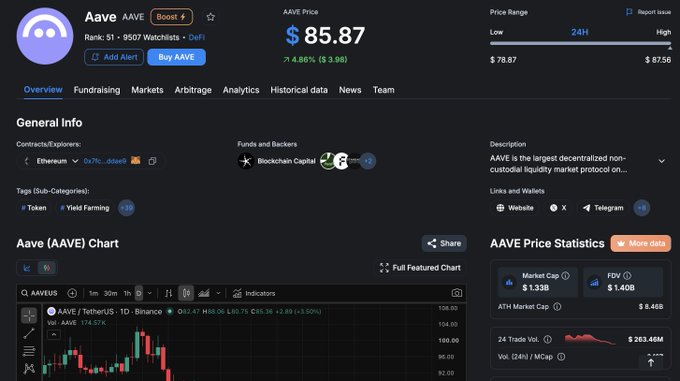Viewport: 680px width, 381px height.
Task: Open the Website link
Action: point(515,208)
